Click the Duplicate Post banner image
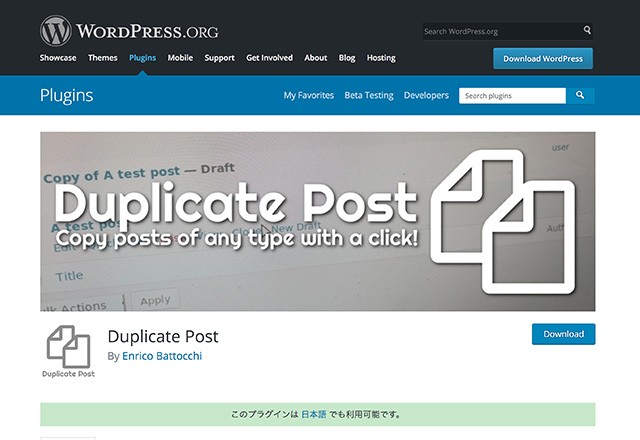The width and height of the screenshot is (640, 440). click(318, 221)
